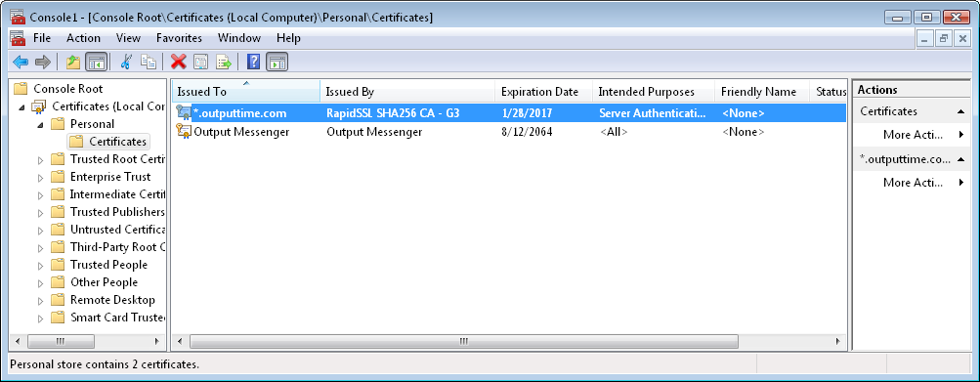Click the tree pane horizontal scrollbar
980x382 pixels.
click(x=61, y=341)
